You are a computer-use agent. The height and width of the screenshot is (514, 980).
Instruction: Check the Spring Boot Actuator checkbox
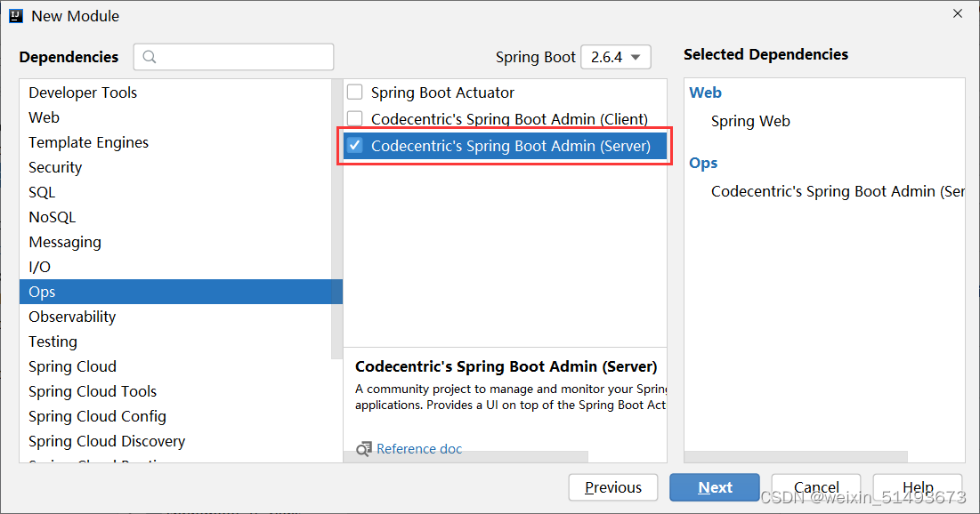pyautogui.click(x=353, y=92)
